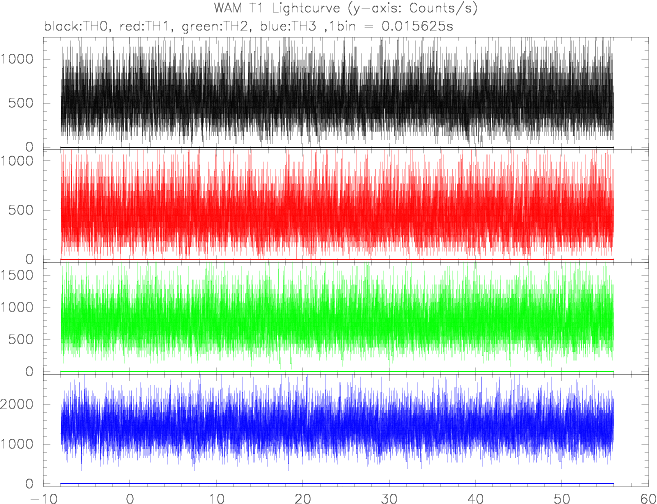Click the '500' y-label of black panel

(21, 103)
